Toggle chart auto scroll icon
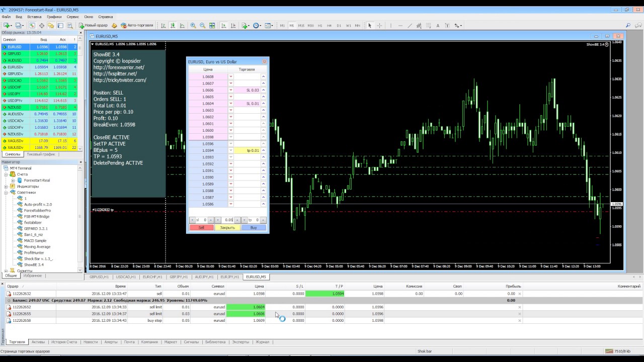 (223, 25)
